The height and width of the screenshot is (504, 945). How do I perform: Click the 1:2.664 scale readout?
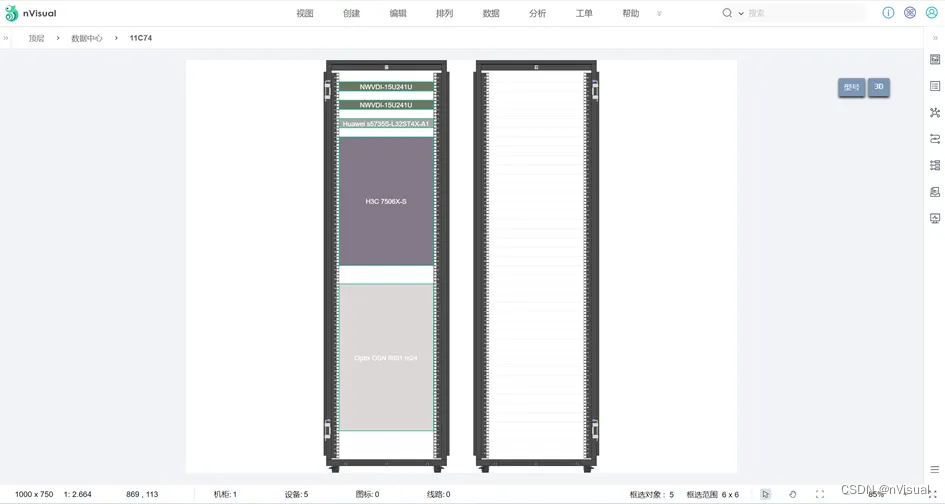[78, 494]
